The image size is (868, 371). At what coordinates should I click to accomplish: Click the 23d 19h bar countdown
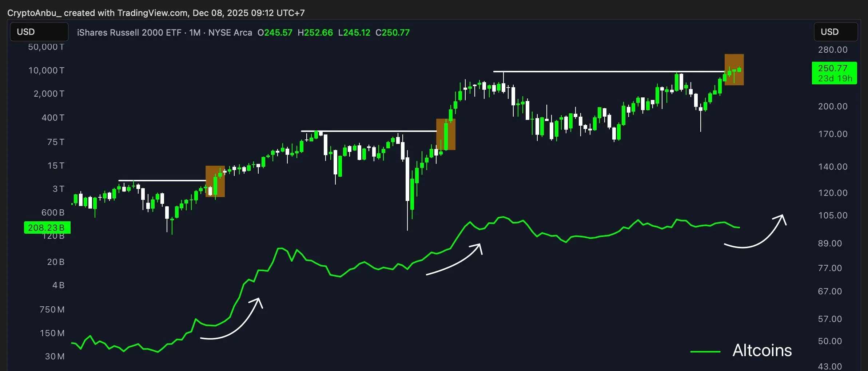coord(835,78)
